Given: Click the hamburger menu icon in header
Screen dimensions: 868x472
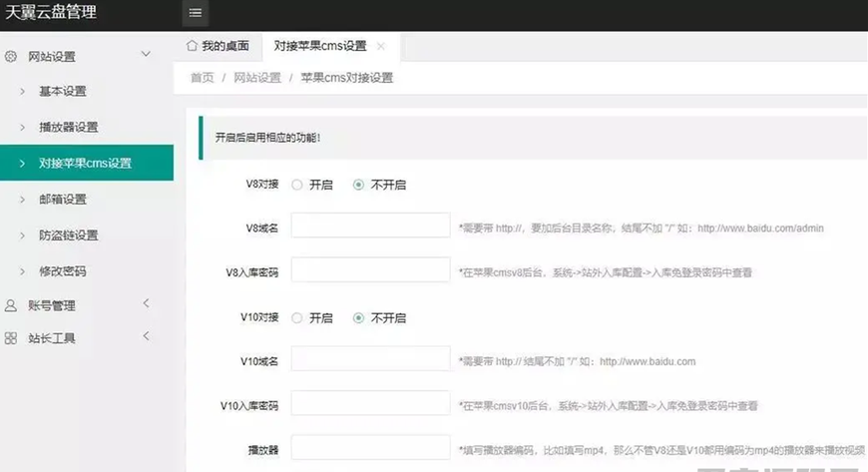Looking at the screenshot, I should click(196, 13).
